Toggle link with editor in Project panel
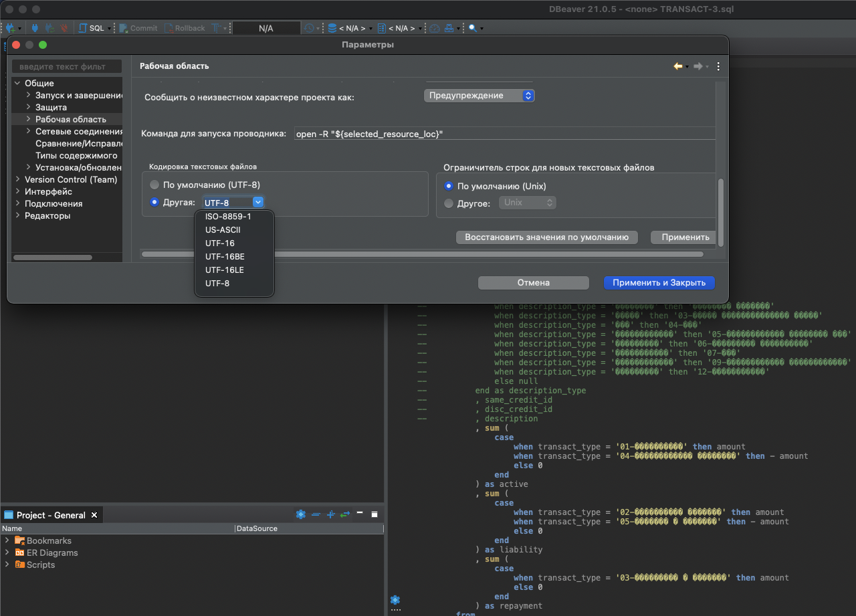856x616 pixels. pos(344,514)
